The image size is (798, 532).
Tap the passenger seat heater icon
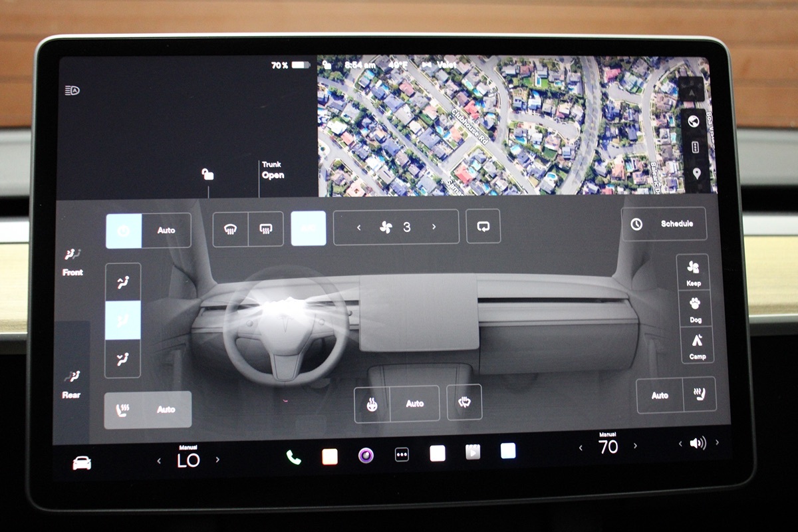click(699, 395)
